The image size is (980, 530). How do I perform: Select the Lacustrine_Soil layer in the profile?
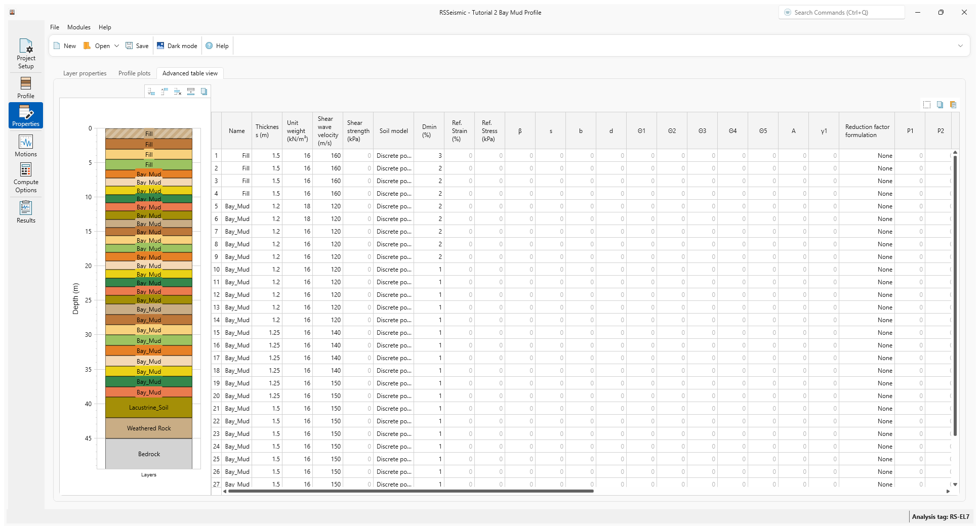click(x=149, y=408)
